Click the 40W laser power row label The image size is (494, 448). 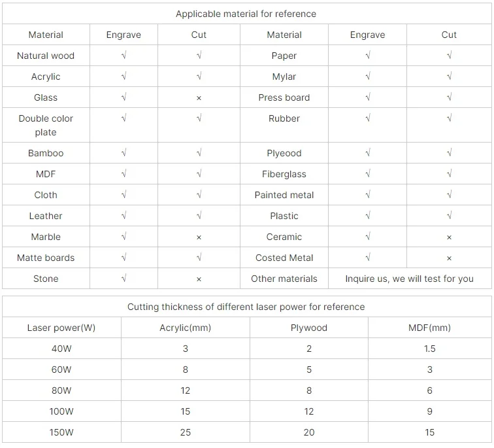pos(61,349)
